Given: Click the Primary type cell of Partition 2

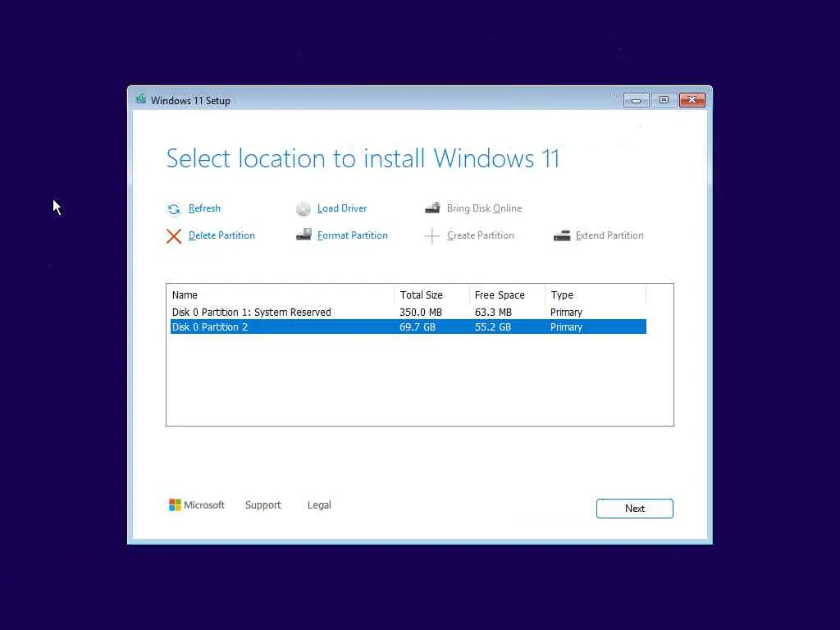Looking at the screenshot, I should pos(566,326).
